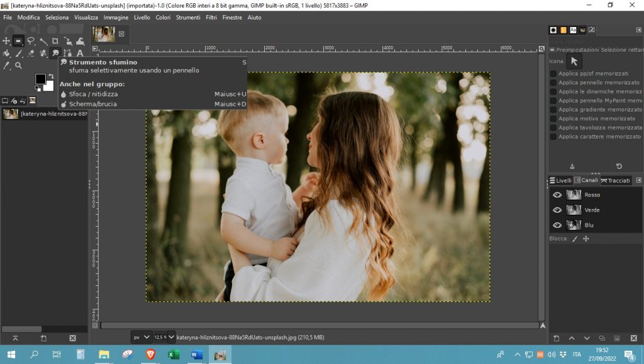Image resolution: width=644 pixels, height=364 pixels.
Task: Activate the Zoom magnifier tool
Action: coord(18,65)
